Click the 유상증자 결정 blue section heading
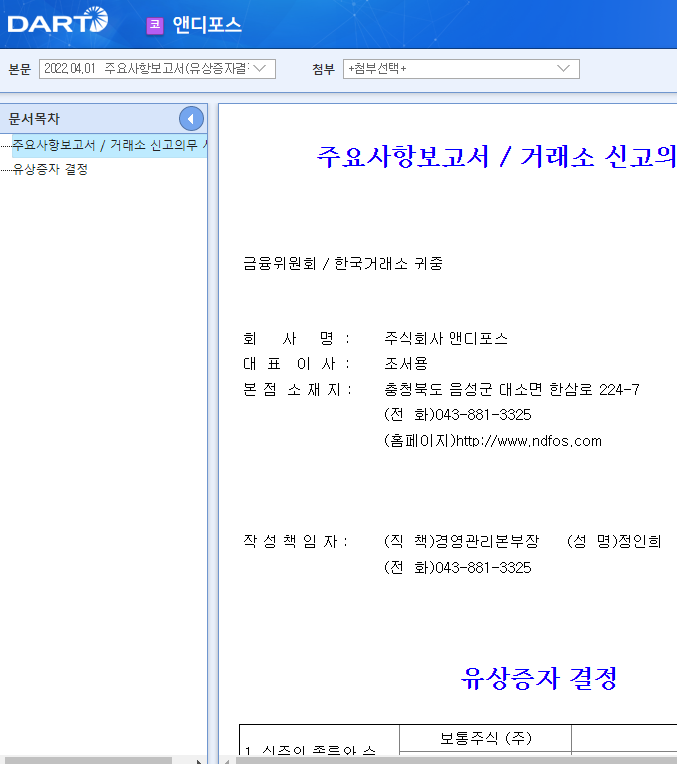677x764 pixels. coord(539,678)
